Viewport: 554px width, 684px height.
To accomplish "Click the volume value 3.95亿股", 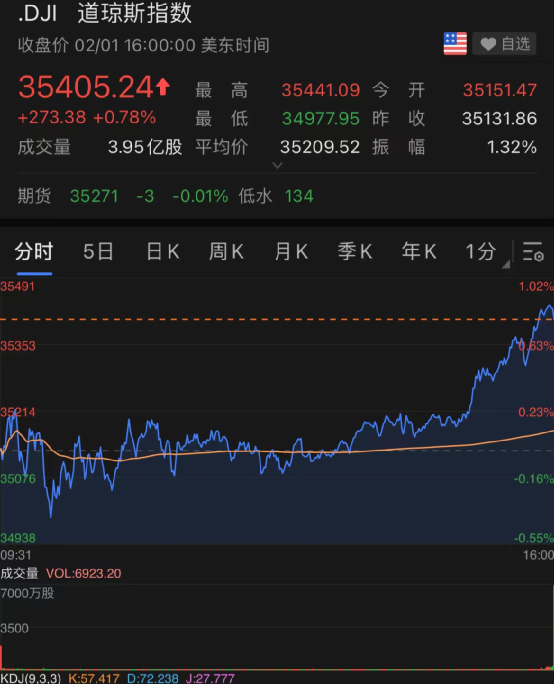I will point(145,147).
